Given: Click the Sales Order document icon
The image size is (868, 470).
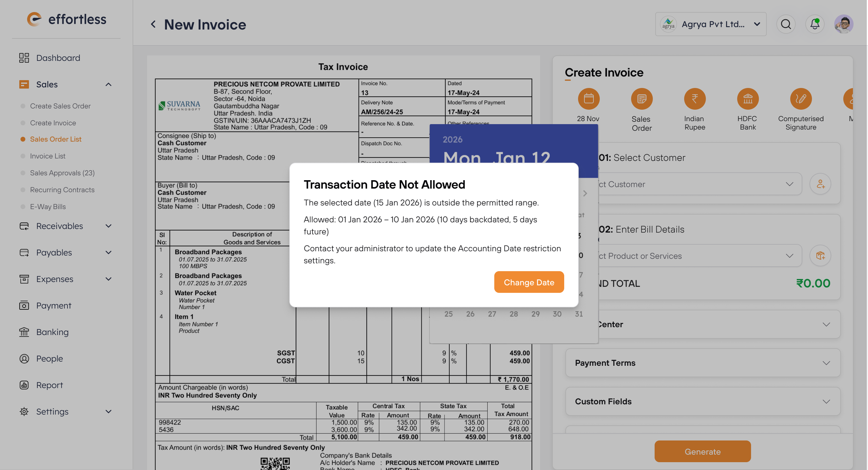Looking at the screenshot, I should (641, 99).
